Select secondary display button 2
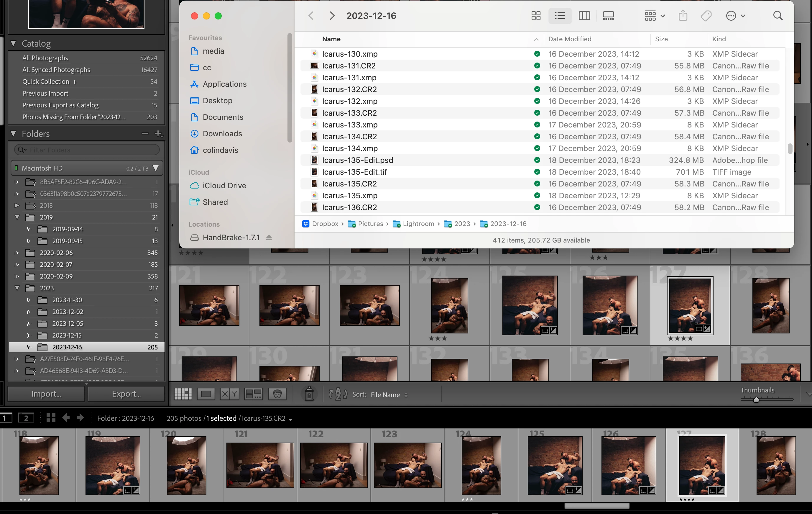The image size is (812, 514). (26, 418)
